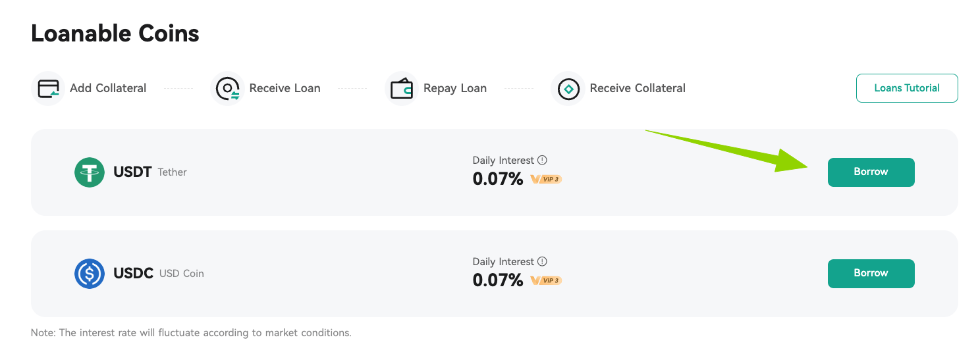Borrow USDT Tether
This screenshot has width=980, height=354.
pos(871,172)
